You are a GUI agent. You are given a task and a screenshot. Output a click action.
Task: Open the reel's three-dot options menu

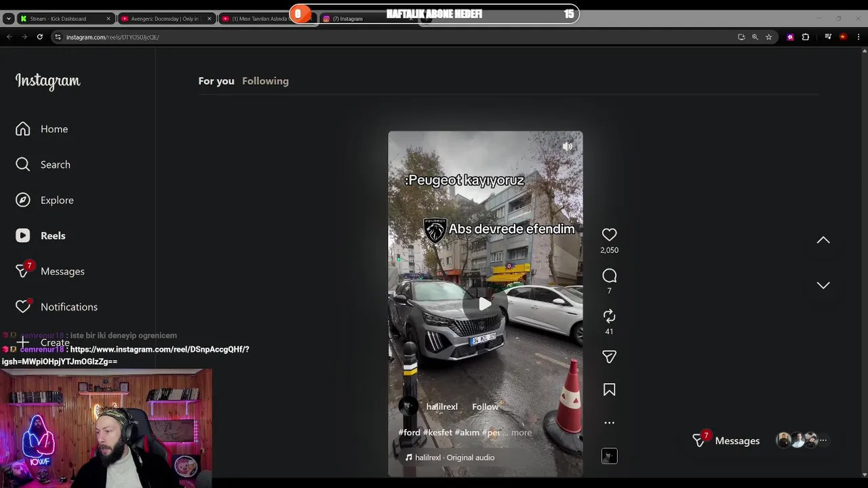[x=609, y=422]
